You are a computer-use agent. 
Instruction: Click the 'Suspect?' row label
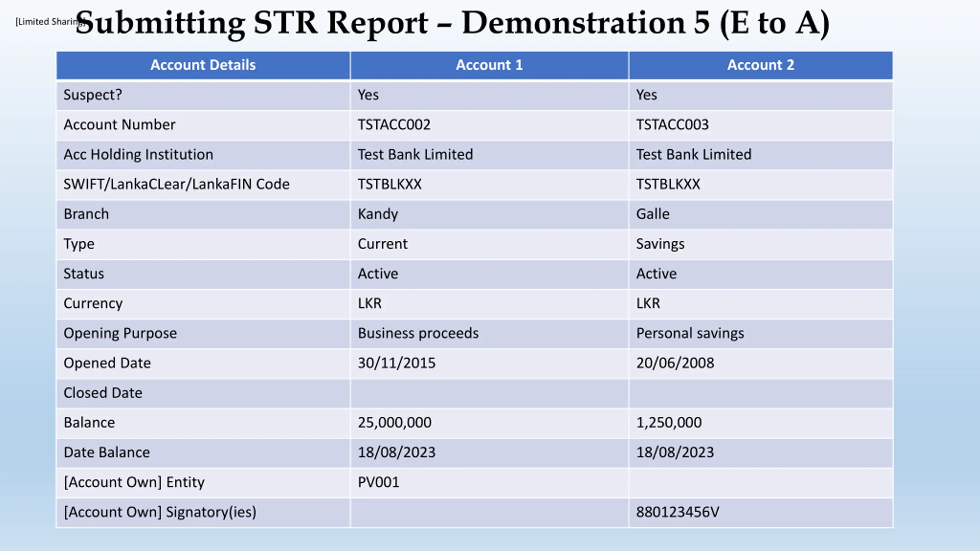coord(93,95)
